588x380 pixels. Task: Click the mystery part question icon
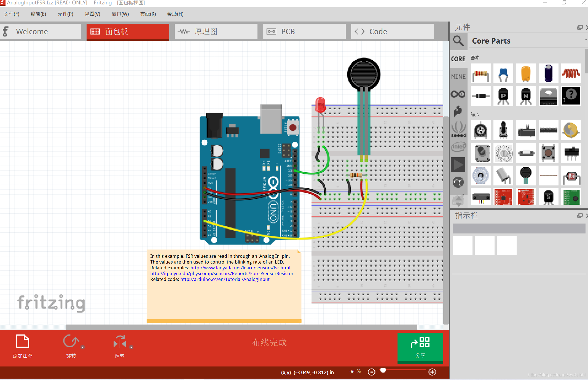click(x=571, y=96)
